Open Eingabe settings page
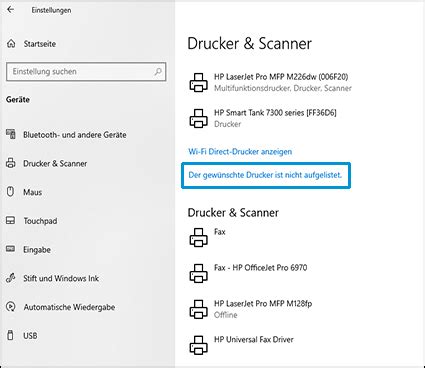 (37, 250)
